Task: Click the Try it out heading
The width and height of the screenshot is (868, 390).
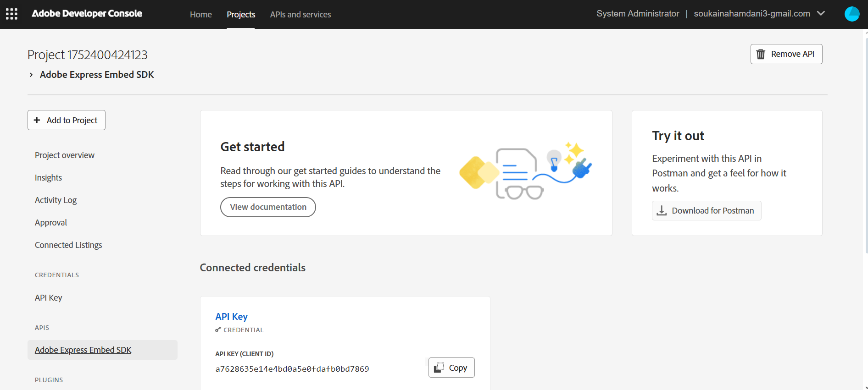Action: pyautogui.click(x=678, y=136)
